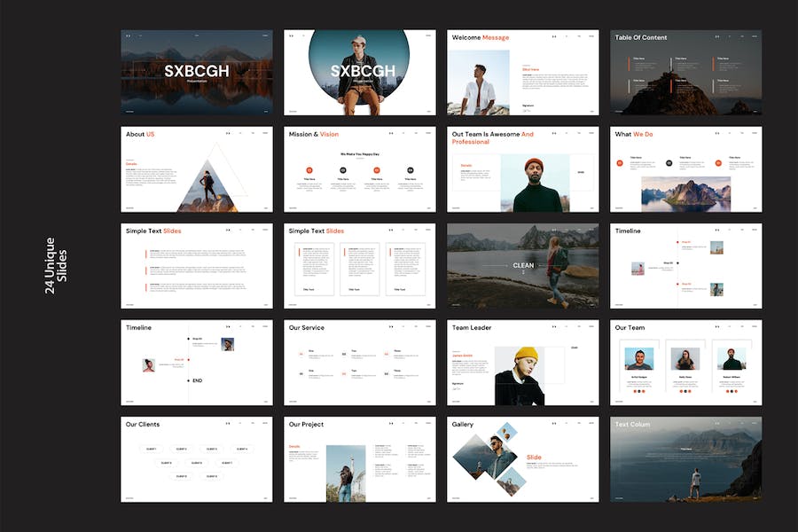Viewport: 798px width, 532px height.
Task: Select the Gallery slide
Action: tap(522, 459)
